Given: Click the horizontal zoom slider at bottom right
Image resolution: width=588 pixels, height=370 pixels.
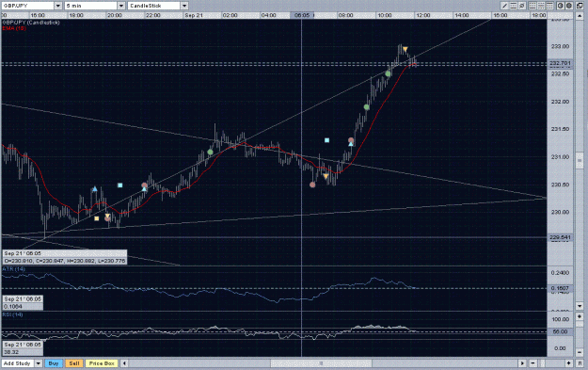Looking at the screenshot, I should [542, 363].
